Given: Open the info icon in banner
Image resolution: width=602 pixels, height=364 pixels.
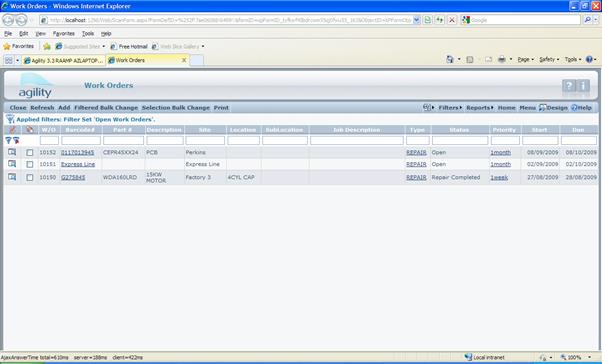Looking at the screenshot, I should 583,86.
